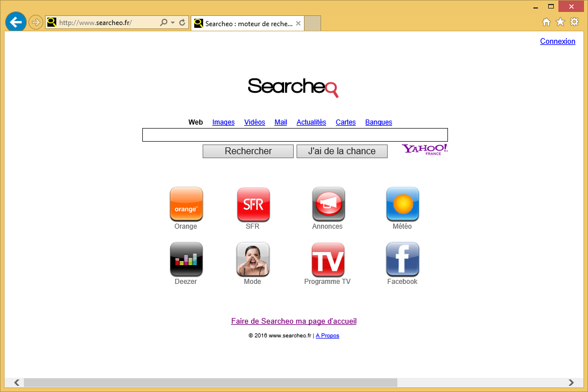Viewport: 588px width, 392px height.
Task: Switch to the Searcheo browser tab
Action: pos(245,23)
